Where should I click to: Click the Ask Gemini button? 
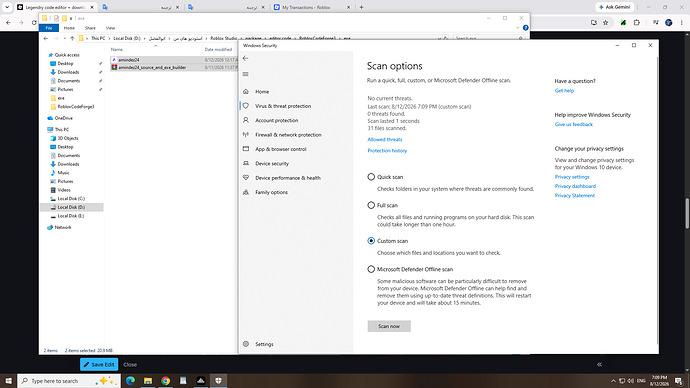614,7
